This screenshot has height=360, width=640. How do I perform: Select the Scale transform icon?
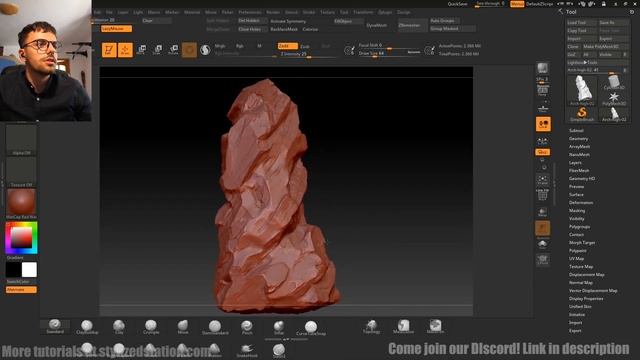158,50
